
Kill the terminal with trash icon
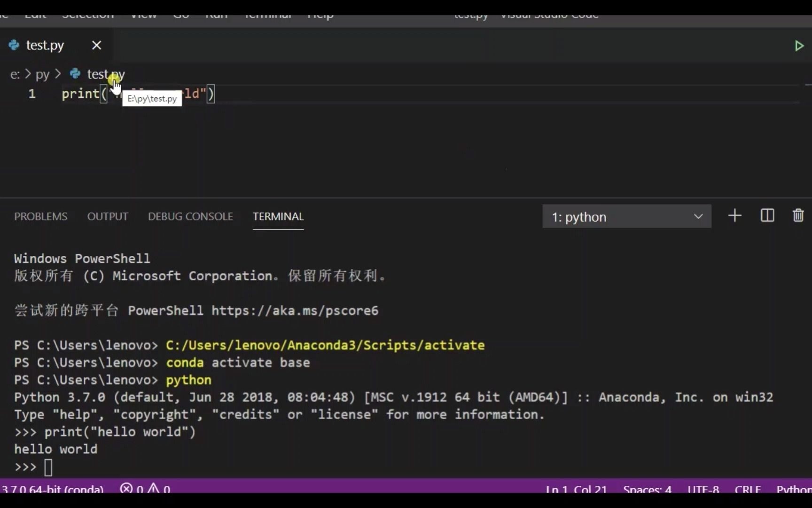pos(797,215)
